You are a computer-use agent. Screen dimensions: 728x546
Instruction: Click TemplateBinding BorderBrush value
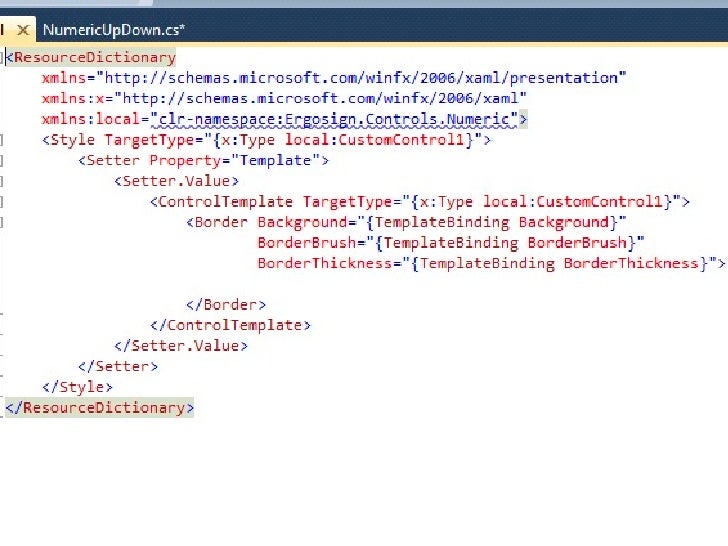505,243
